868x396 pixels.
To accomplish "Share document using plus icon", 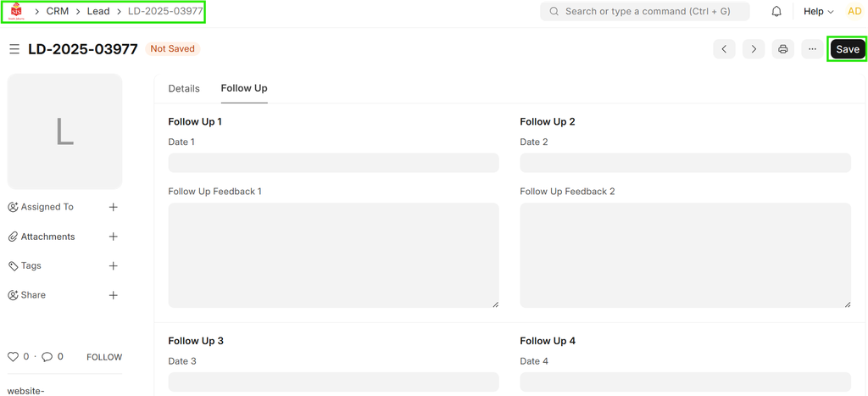I will coord(114,295).
